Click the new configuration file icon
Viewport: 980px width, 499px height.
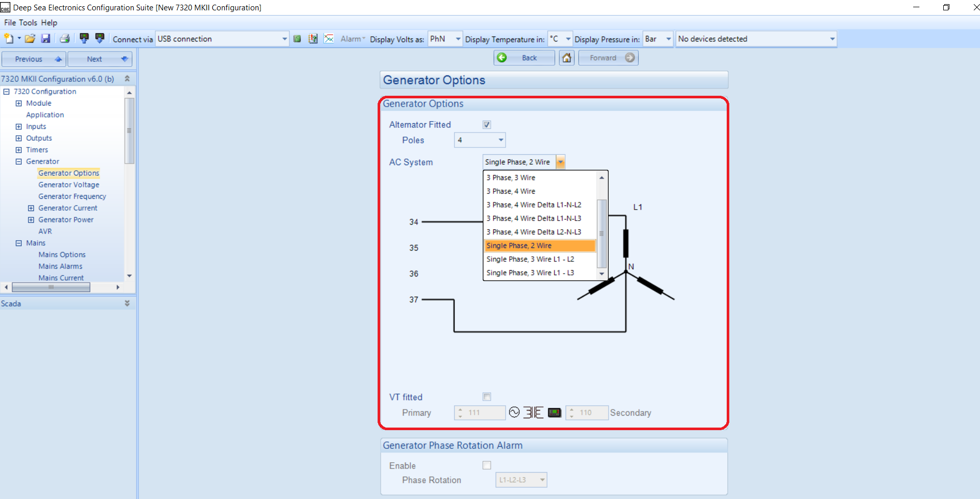pos(9,39)
